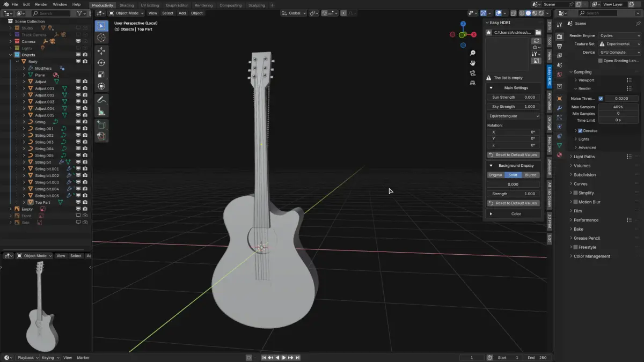Disable render camera for String.003
This screenshot has height=362, width=644.
(85, 142)
